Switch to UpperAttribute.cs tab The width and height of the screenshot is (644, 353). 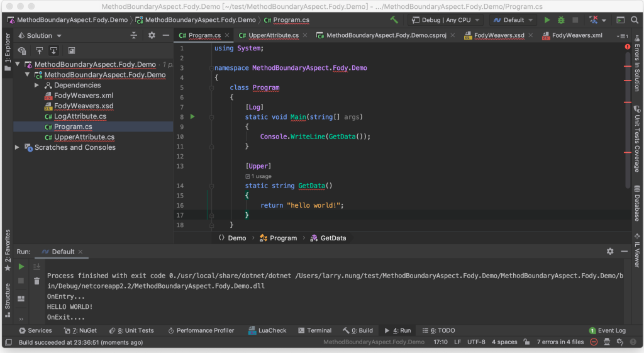(x=274, y=35)
